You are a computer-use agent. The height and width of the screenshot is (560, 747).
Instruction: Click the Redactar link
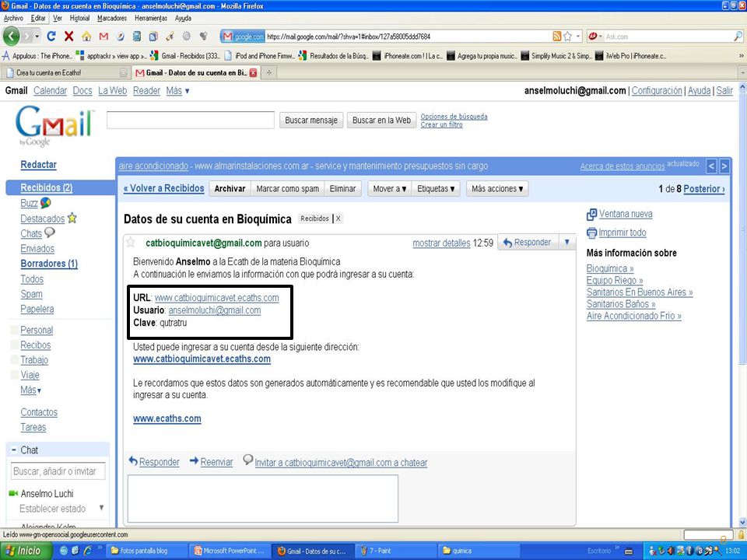tap(39, 165)
